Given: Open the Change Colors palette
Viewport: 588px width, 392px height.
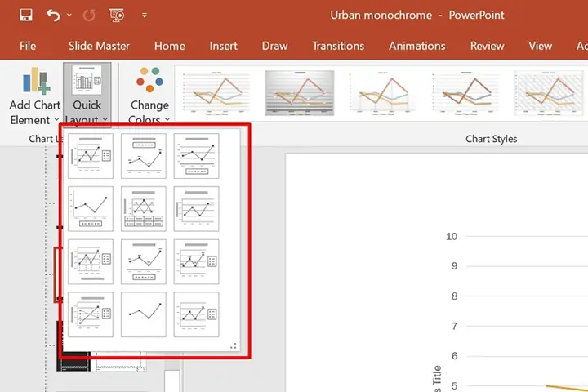Looking at the screenshot, I should click(149, 96).
